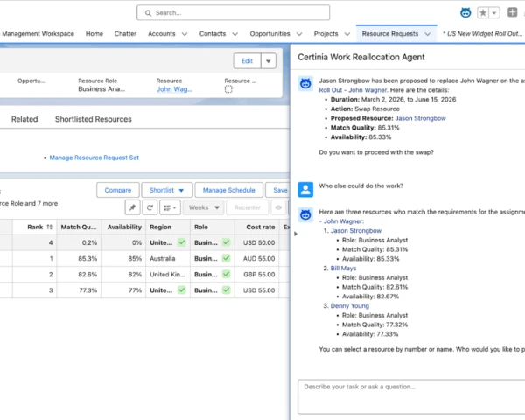Screen dimensions: 525x420
Task: Expand the Opportunities tab chevron
Action: point(299,34)
